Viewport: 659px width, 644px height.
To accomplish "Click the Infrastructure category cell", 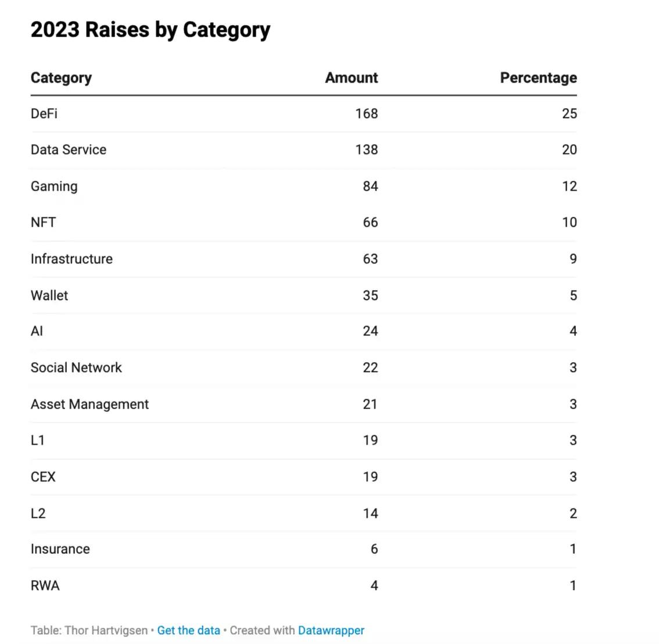I will pos(71,259).
